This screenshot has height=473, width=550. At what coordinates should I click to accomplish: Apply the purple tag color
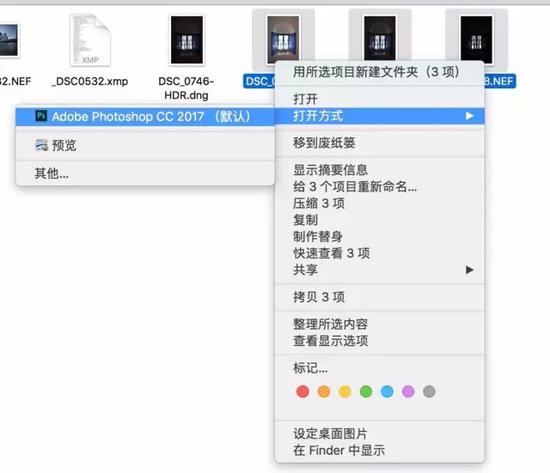pos(408,391)
